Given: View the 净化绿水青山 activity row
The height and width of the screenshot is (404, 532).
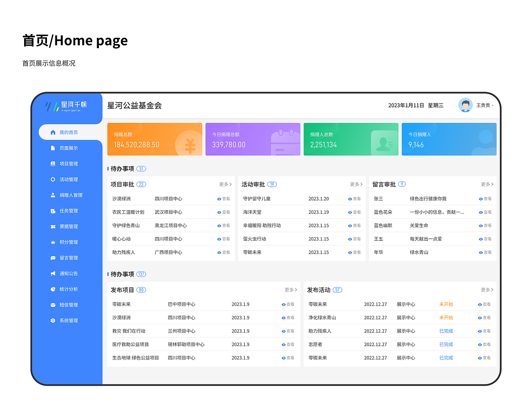Looking at the screenshot, I should (x=400, y=318).
